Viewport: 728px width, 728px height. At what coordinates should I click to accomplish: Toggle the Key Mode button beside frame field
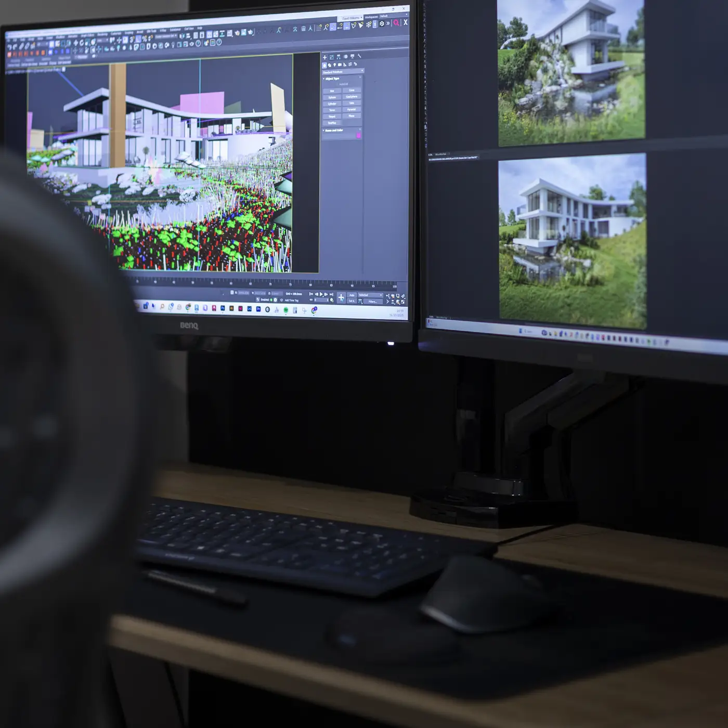coord(311,300)
